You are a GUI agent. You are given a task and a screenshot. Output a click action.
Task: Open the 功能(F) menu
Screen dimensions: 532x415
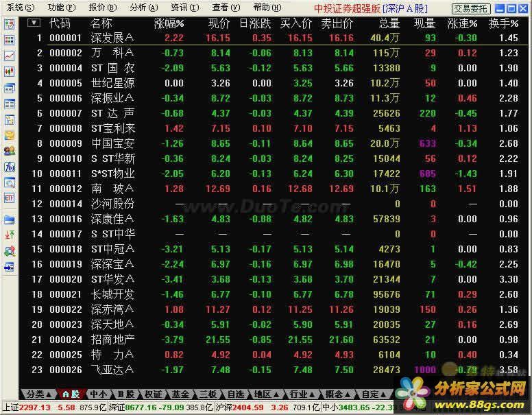tap(62, 8)
